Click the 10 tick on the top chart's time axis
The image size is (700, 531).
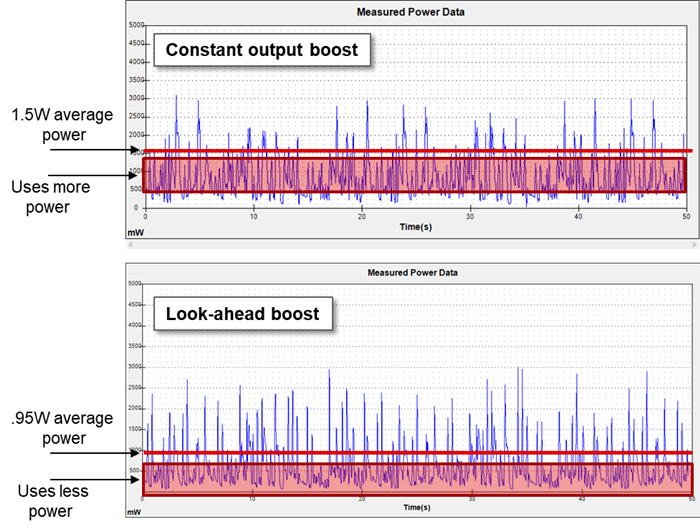[x=254, y=216]
